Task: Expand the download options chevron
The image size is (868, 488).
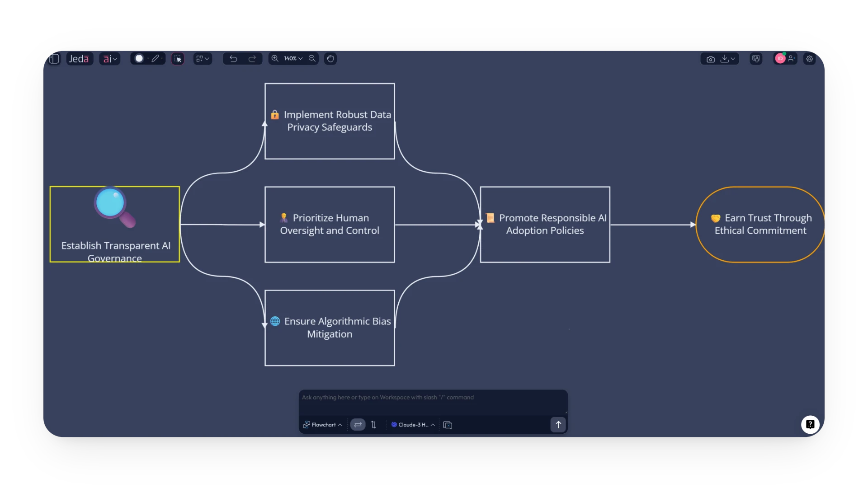Action: (x=733, y=59)
